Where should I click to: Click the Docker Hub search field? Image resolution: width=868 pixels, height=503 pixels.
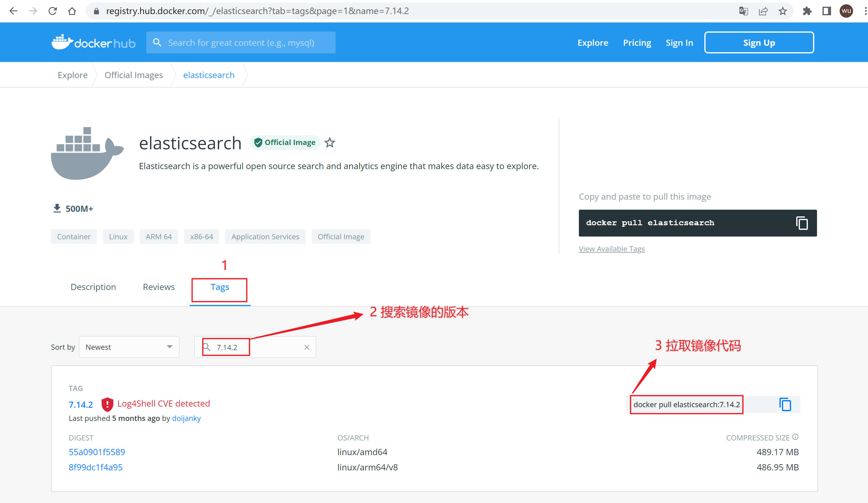241,43
